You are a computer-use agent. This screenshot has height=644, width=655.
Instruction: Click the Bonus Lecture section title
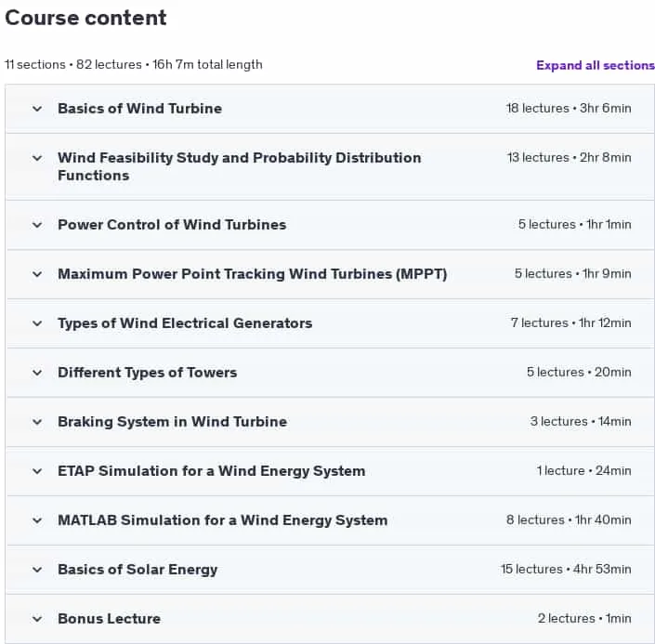pos(109,619)
